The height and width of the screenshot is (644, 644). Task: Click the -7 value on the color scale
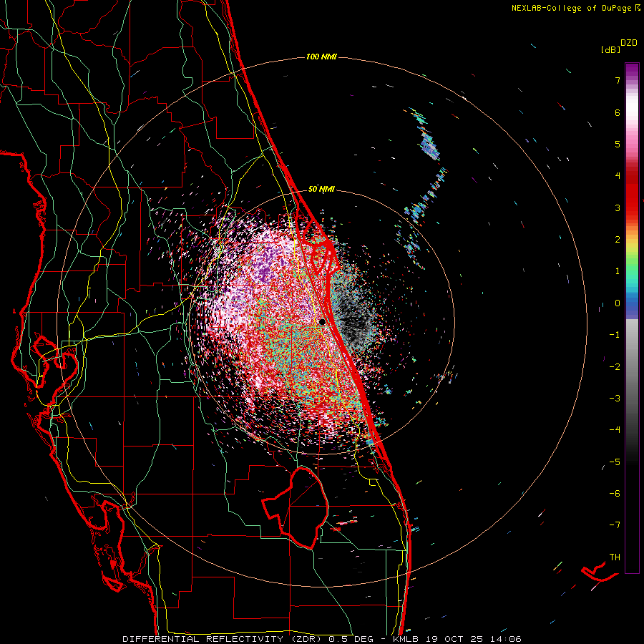click(615, 525)
